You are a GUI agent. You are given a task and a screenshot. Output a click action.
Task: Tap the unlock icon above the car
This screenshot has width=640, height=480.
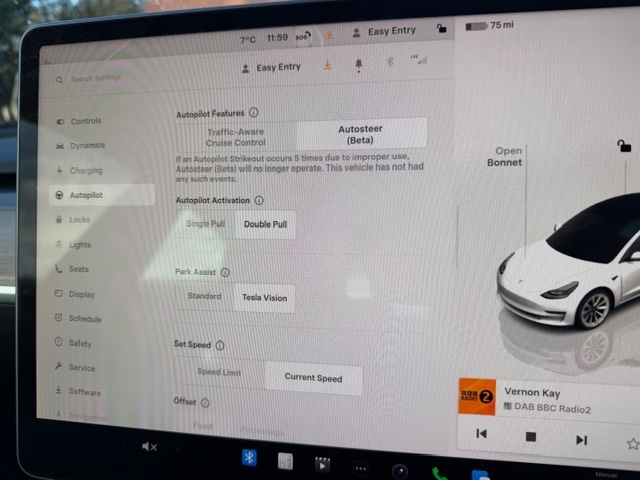pos(624,146)
